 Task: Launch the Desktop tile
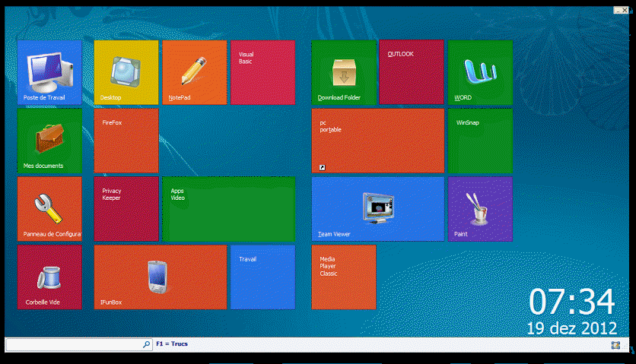[126, 72]
